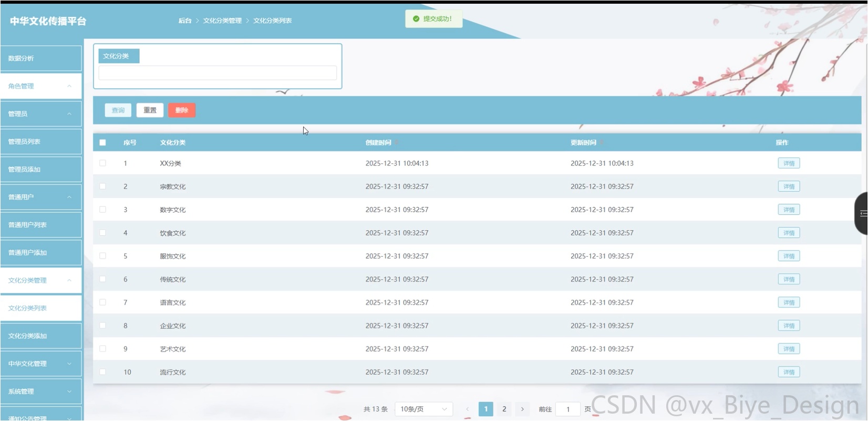Go to 管理员列表 in the sidebar

[41, 142]
